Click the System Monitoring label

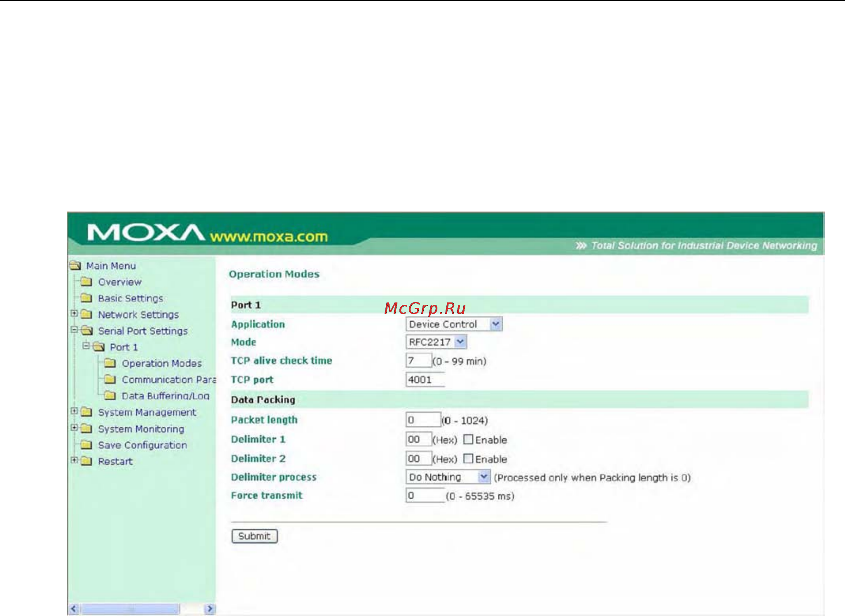pyautogui.click(x=141, y=429)
